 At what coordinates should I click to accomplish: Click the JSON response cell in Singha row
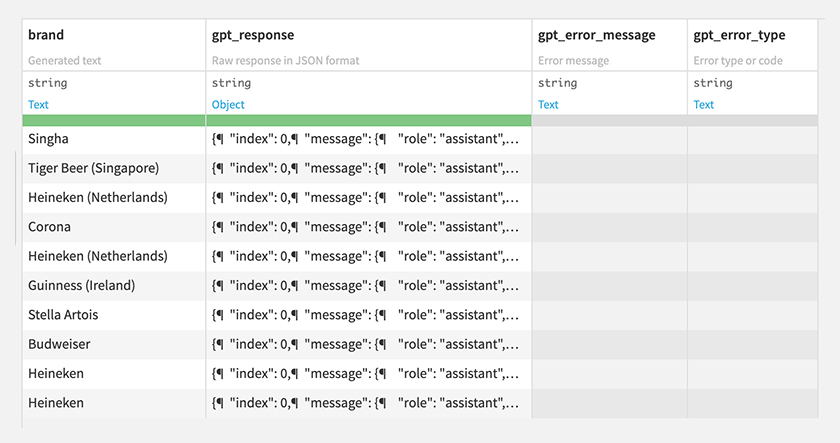click(369, 139)
